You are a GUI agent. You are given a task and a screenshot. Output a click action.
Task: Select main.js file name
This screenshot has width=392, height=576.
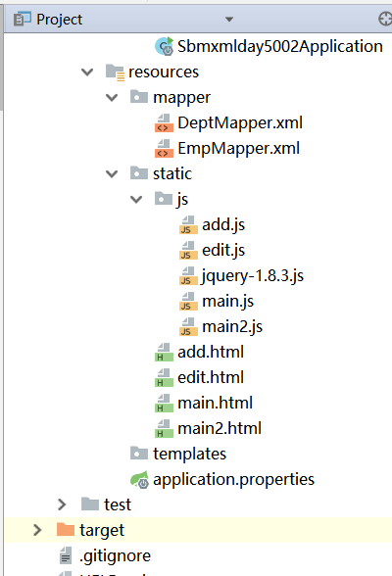click(227, 302)
